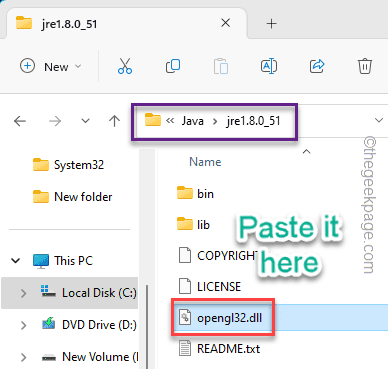The image size is (388, 369).
Task: Select the opengl32.dll file
Action: point(221,318)
